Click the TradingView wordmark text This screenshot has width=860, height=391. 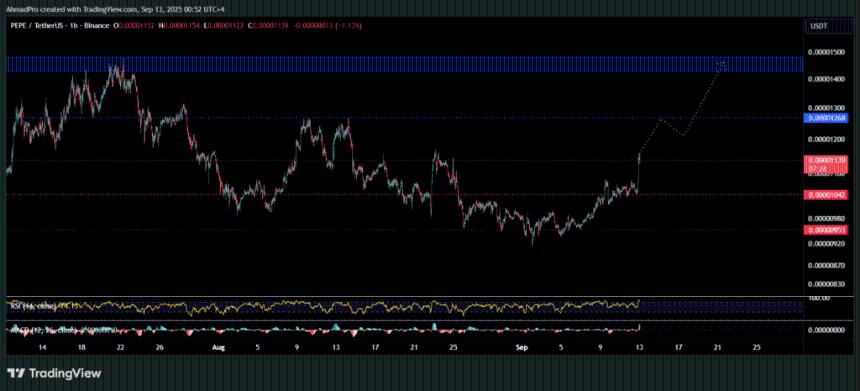(x=65, y=373)
